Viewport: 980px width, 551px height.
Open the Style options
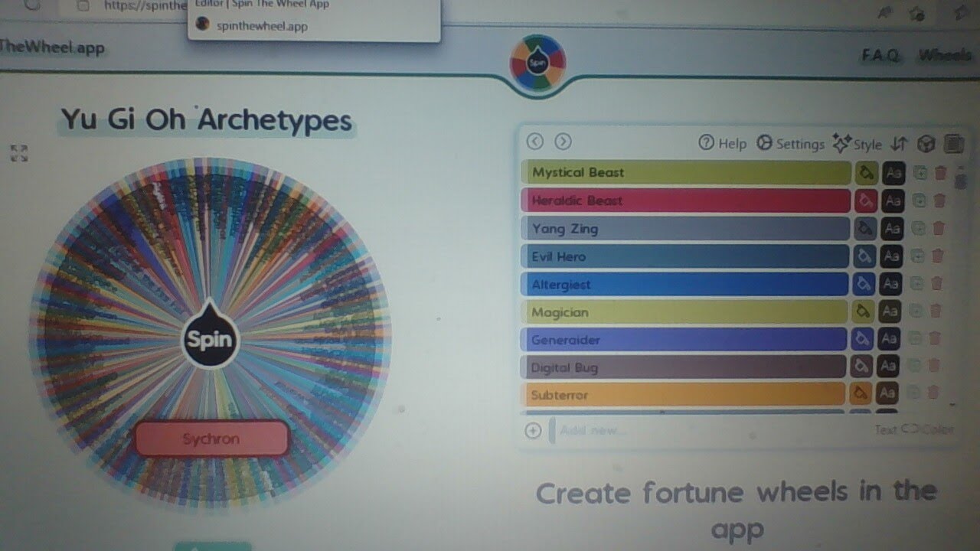pos(857,143)
